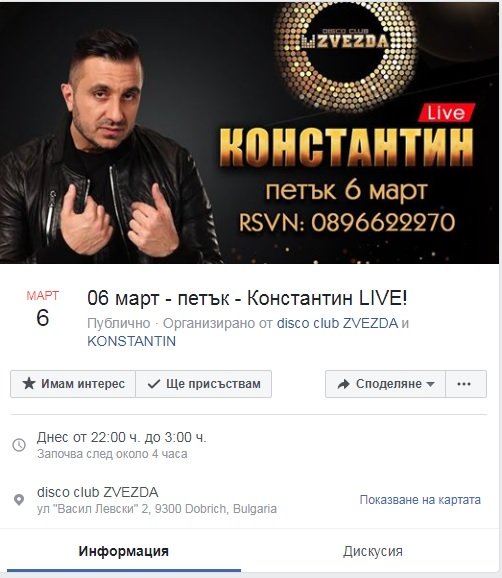Image resolution: width=502 pixels, height=578 pixels.
Task: Open the three-dots more options button
Action: tap(466, 384)
